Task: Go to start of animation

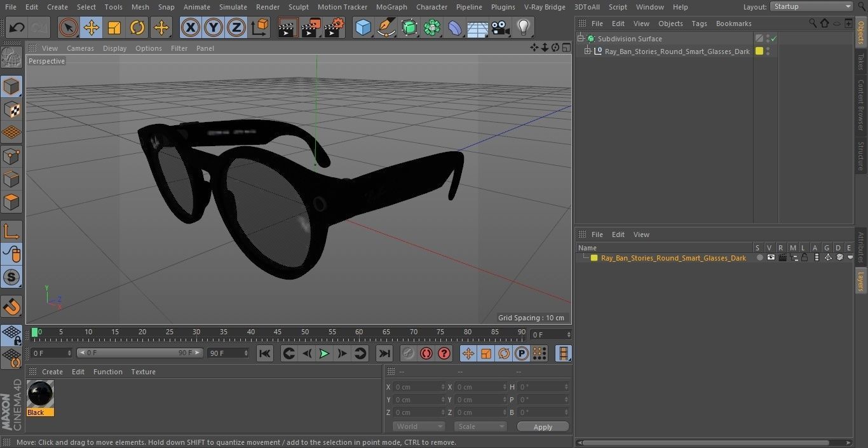Action: click(x=265, y=353)
